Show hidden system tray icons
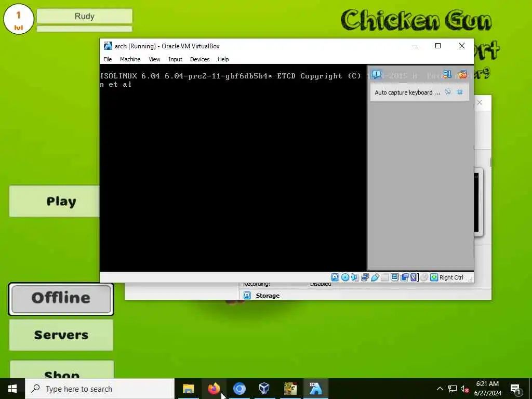This screenshot has height=399, width=532. pos(440,389)
